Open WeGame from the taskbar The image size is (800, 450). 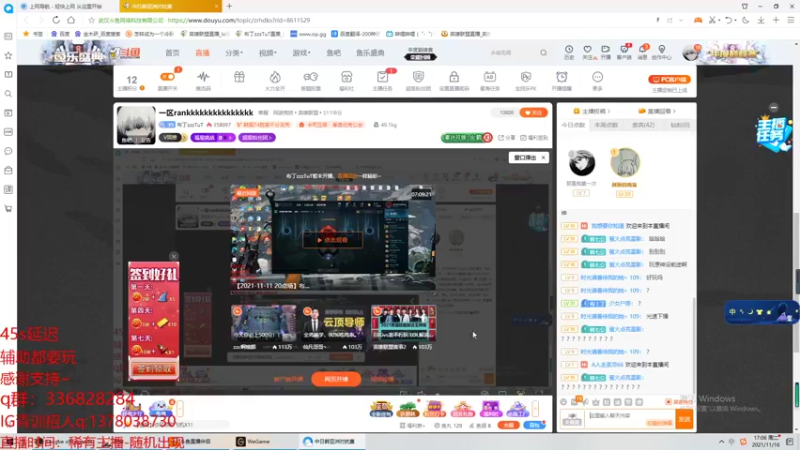click(x=253, y=441)
